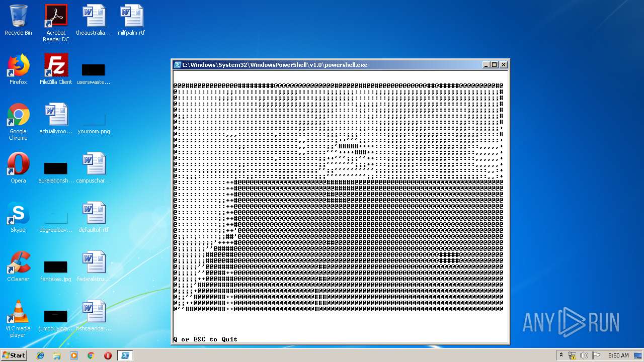Click the PowerShell window title text

pos(275,65)
